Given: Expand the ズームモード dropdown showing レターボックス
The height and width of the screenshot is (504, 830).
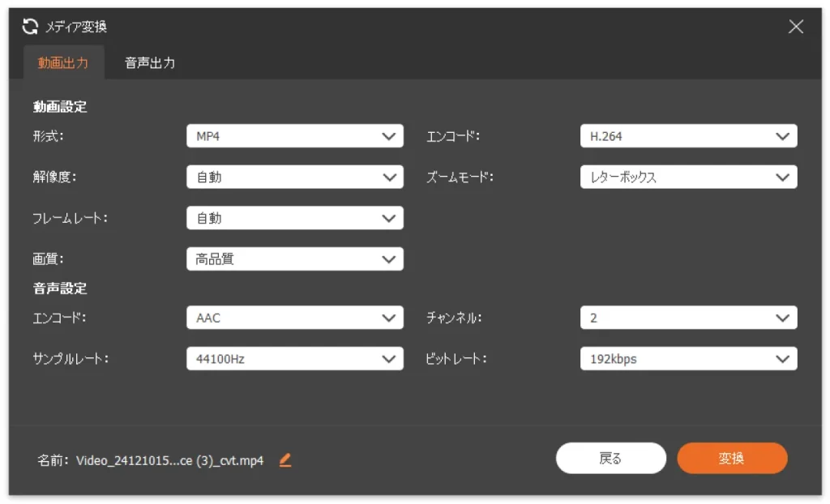Looking at the screenshot, I should 688,177.
